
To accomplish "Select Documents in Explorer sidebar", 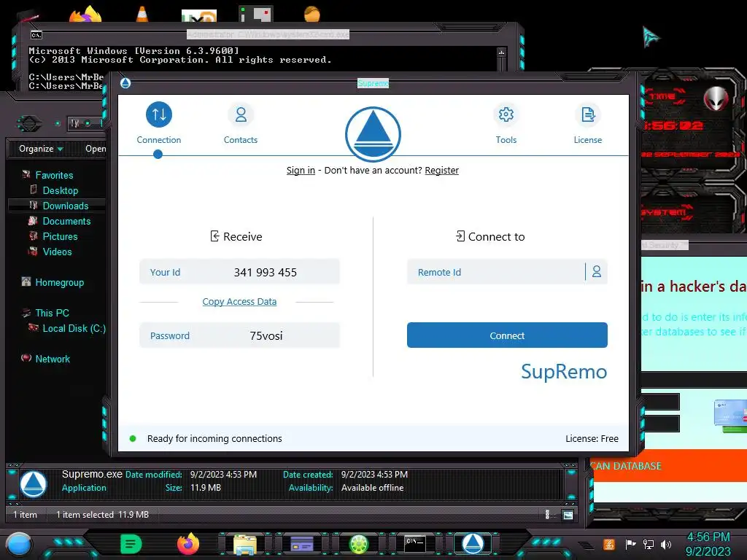I will coord(66,221).
